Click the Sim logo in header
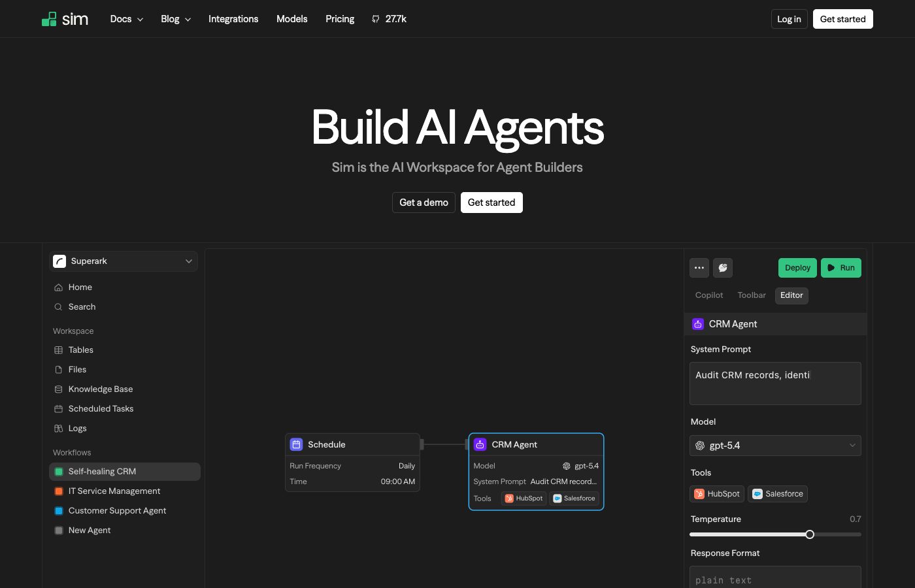The height and width of the screenshot is (588, 915). (65, 19)
